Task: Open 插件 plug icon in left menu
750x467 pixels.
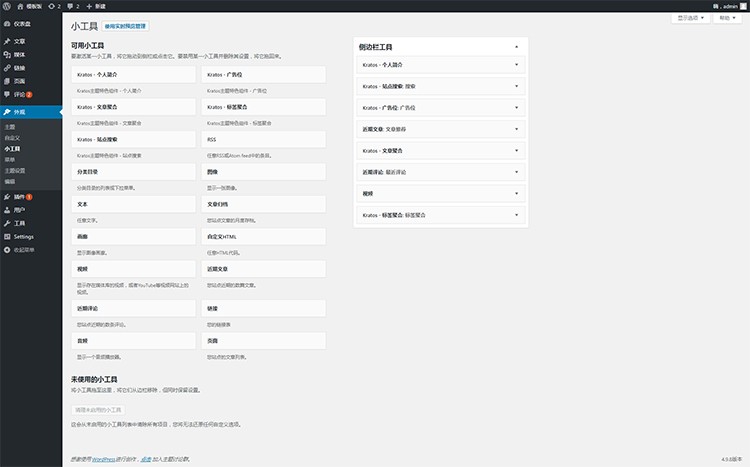Action: point(7,197)
